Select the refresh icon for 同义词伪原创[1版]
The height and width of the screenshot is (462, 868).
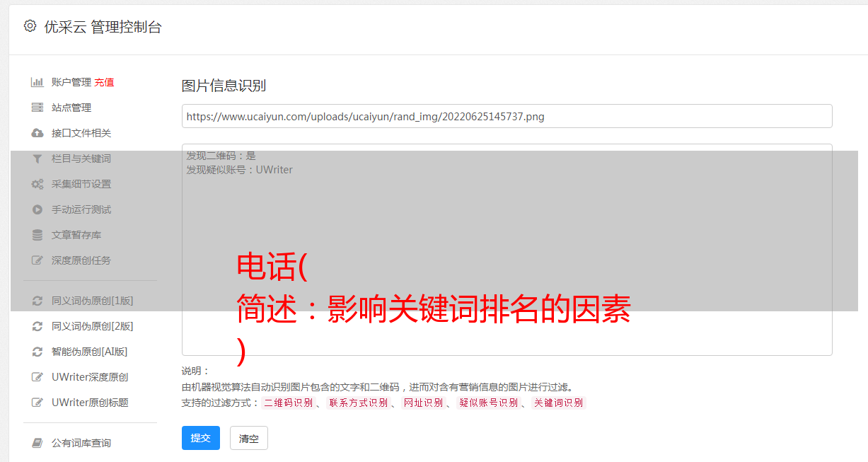pyautogui.click(x=37, y=301)
